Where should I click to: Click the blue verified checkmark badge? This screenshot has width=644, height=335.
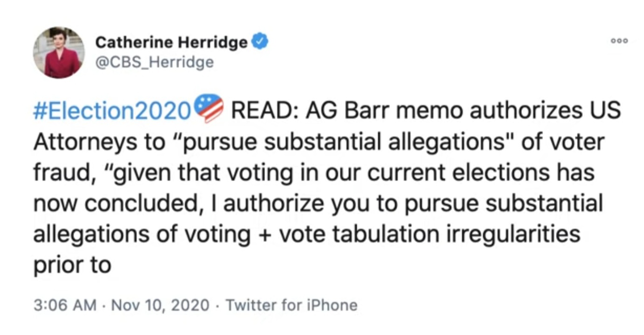[x=260, y=42]
